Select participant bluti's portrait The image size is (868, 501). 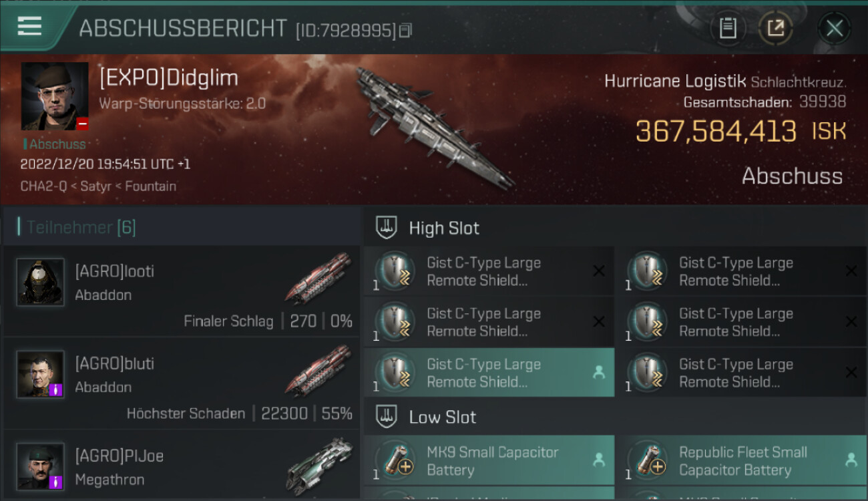41,374
